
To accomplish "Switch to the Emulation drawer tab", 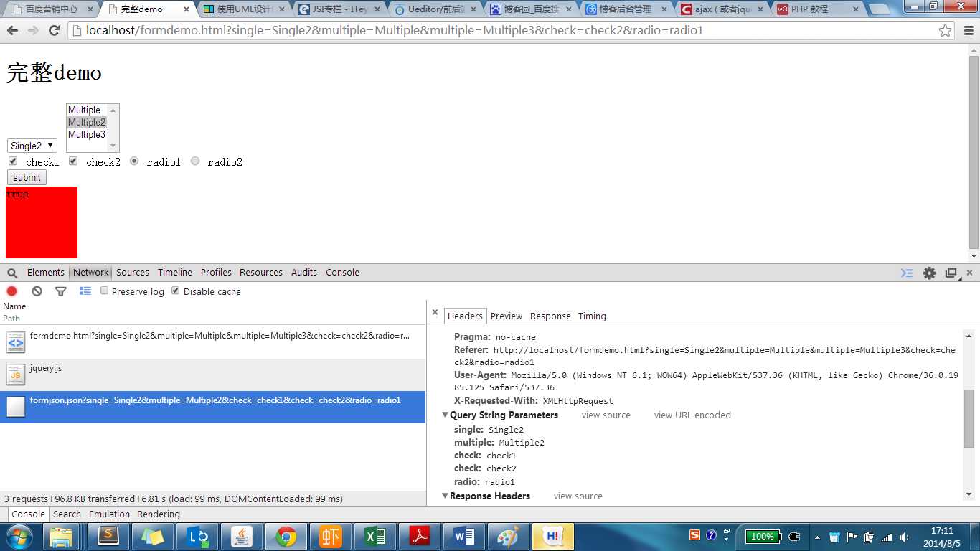I will click(109, 514).
